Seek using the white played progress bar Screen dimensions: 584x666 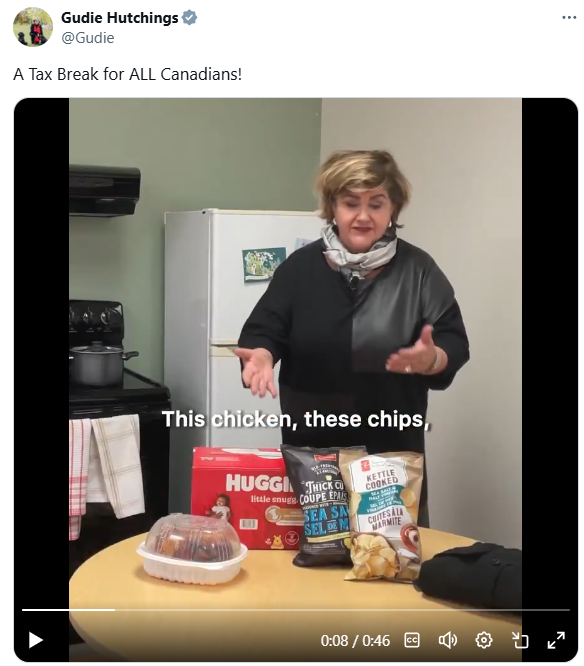[68, 610]
